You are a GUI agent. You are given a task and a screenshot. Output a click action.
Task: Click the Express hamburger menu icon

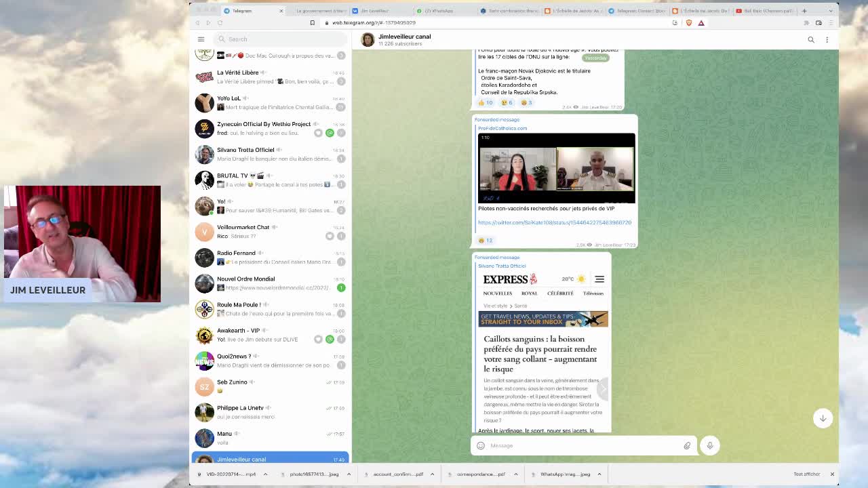(x=599, y=279)
